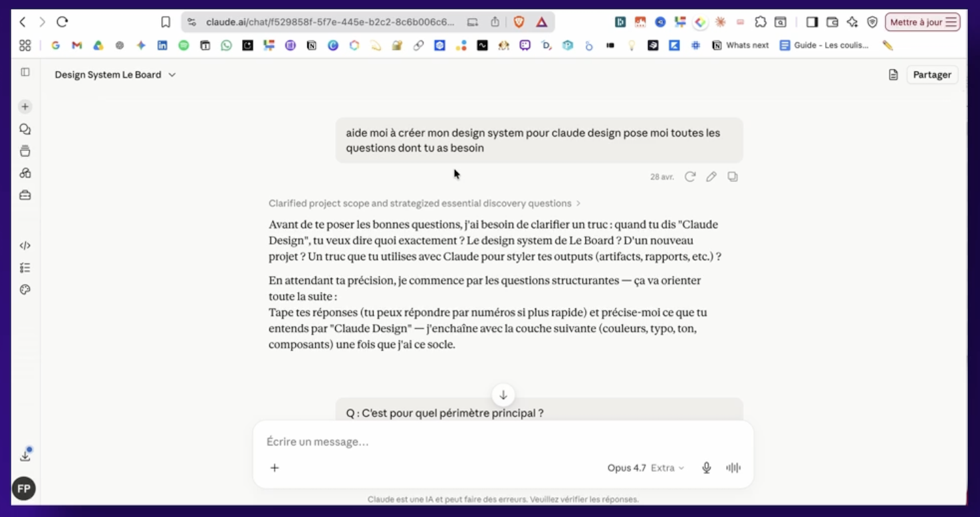Open Leo AI sparkle icon in toolbar

[852, 22]
